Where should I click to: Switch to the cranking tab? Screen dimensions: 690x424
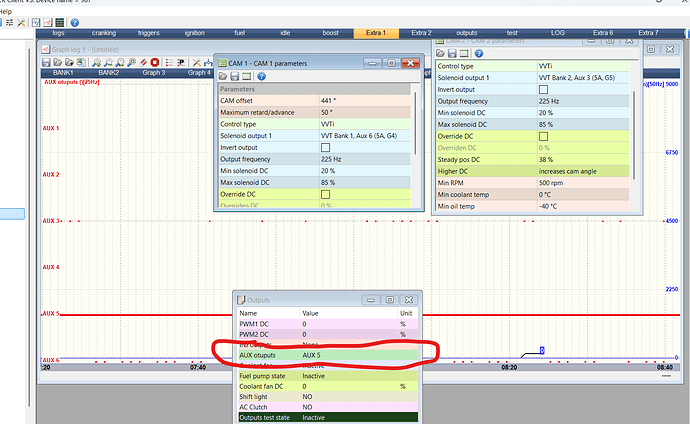(104, 33)
